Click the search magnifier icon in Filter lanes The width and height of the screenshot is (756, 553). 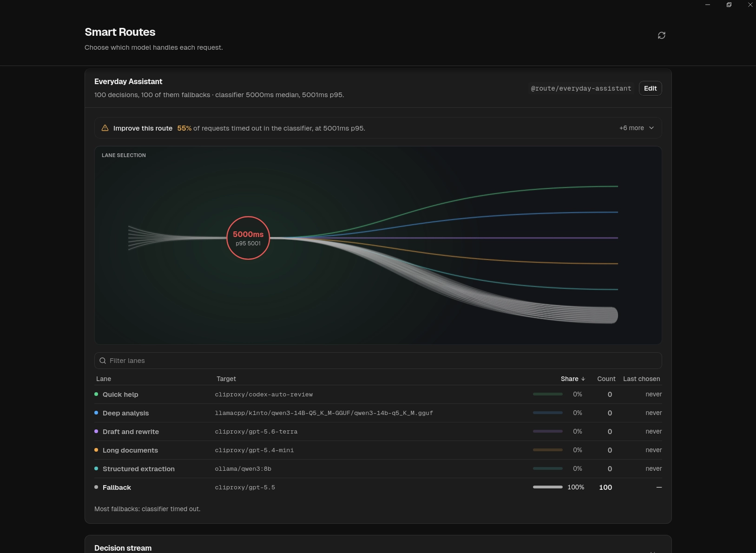click(103, 361)
